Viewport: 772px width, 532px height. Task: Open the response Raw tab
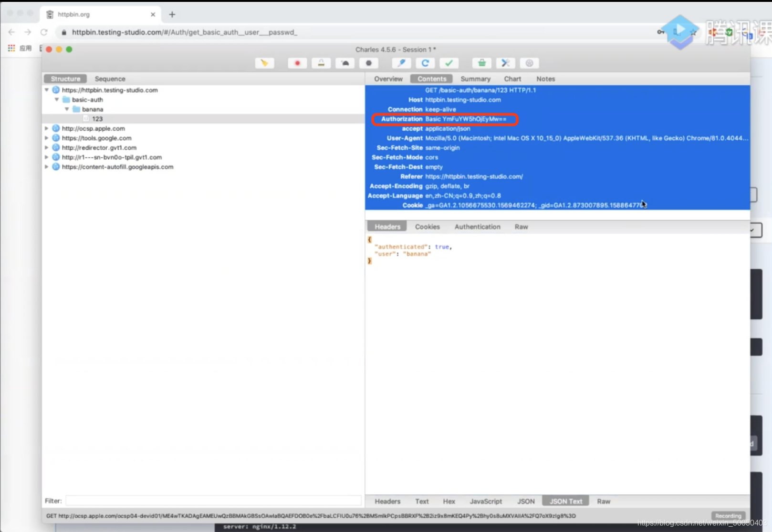click(604, 501)
